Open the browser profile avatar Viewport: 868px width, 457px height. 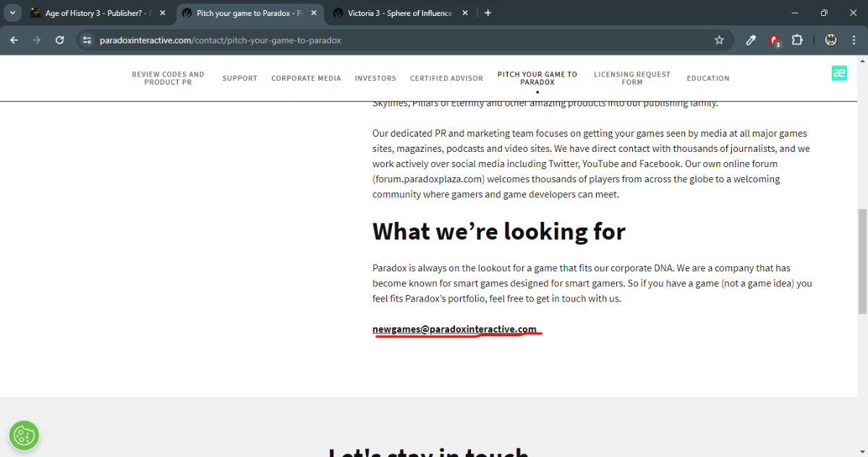pos(831,40)
